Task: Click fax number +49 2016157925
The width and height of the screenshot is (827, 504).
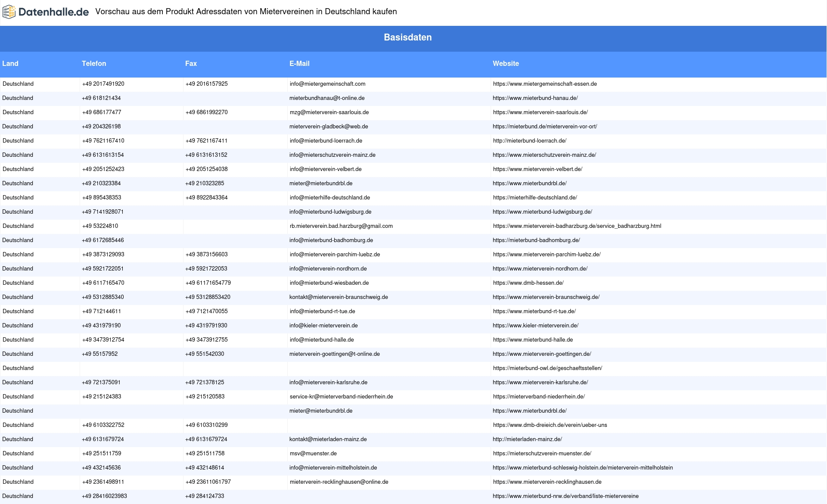Action: 207,84
